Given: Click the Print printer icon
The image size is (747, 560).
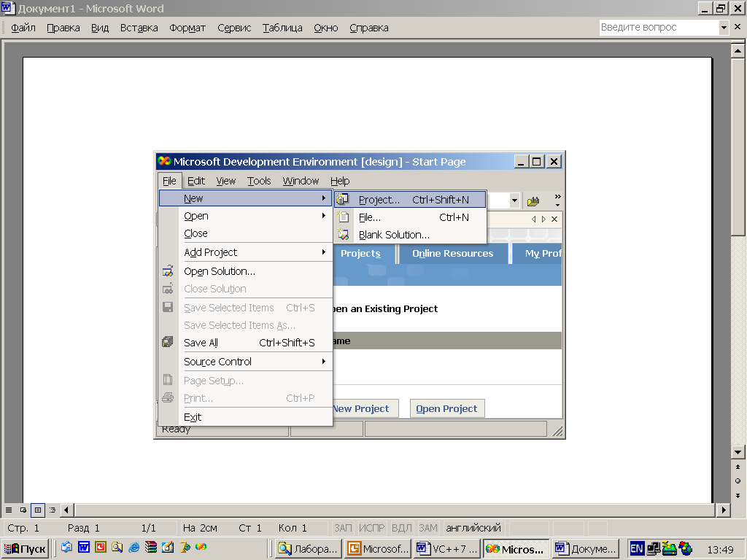Looking at the screenshot, I should point(168,397).
